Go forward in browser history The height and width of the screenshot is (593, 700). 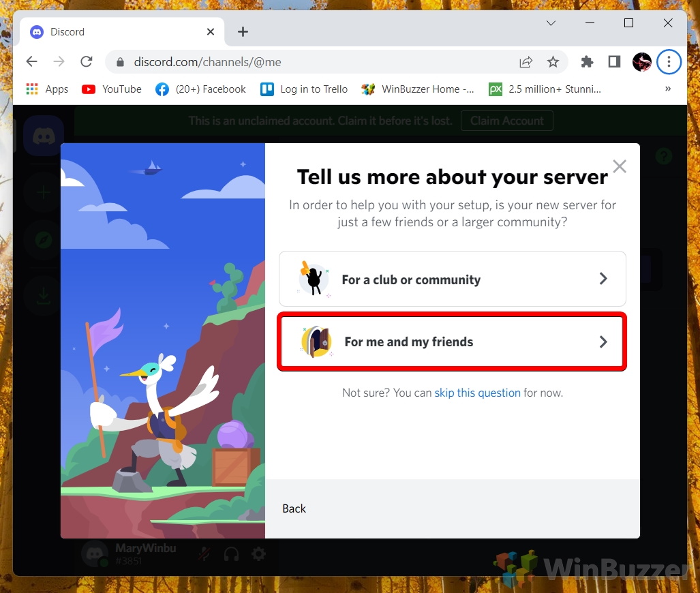click(x=59, y=61)
